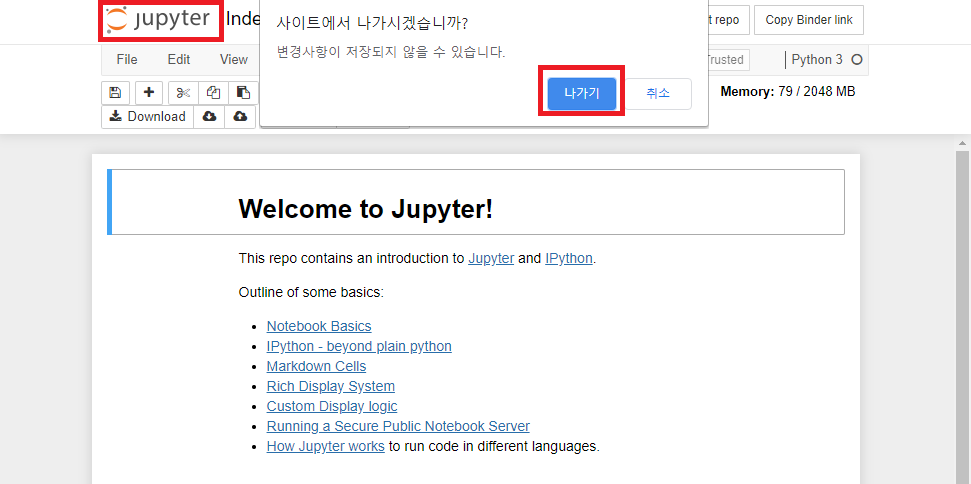The image size is (971, 484).
Task: Cancel the dialog with 취소
Action: [x=658, y=93]
